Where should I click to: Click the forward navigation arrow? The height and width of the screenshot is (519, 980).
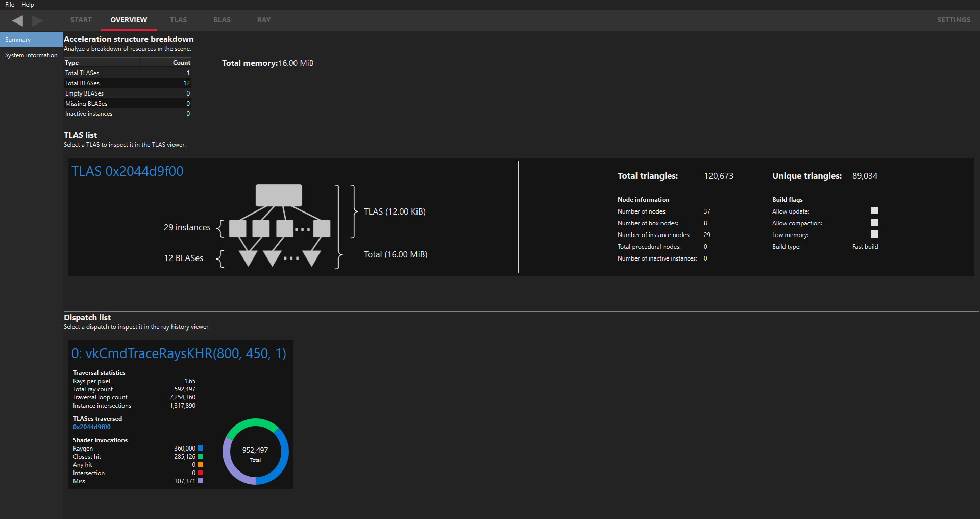(37, 20)
